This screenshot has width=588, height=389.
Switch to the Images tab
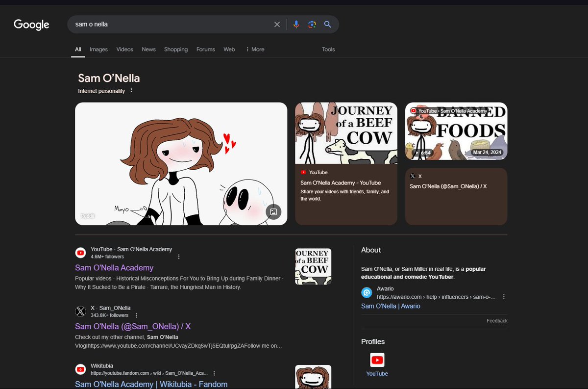98,50
